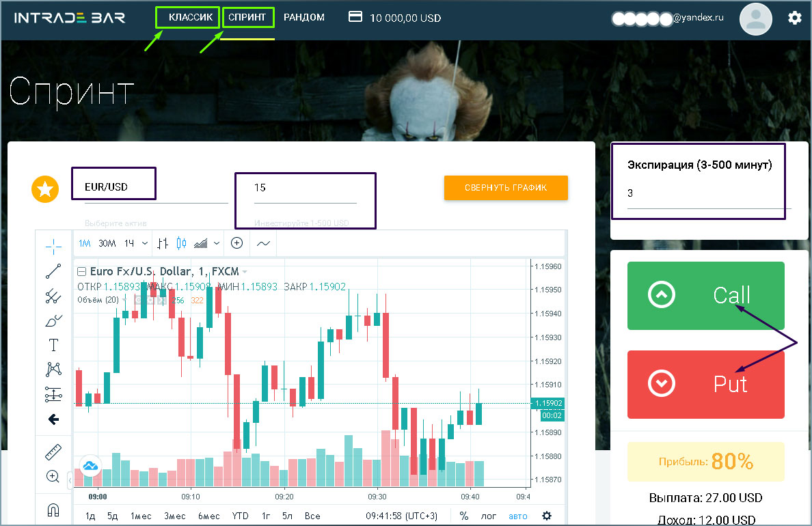Image resolution: width=812 pixels, height=526 pixels.
Task: Click the red Put button
Action: pyautogui.click(x=706, y=384)
